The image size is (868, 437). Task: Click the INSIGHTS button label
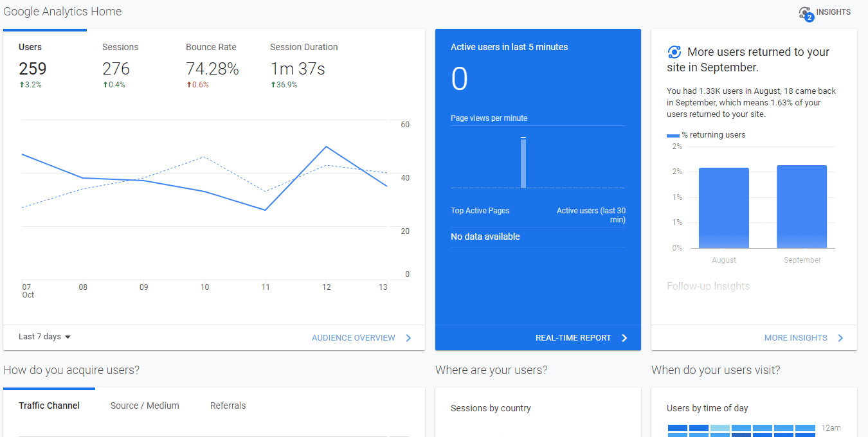[x=834, y=12]
